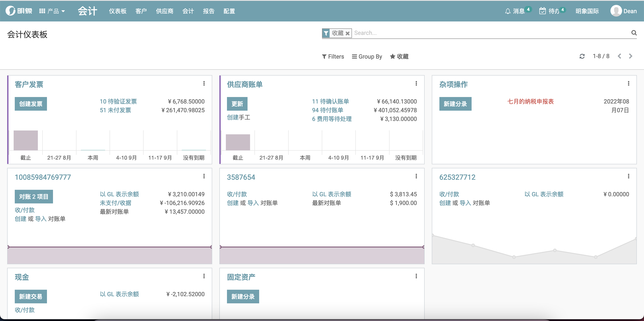Image resolution: width=644 pixels, height=321 pixels.
Task: Open the kebab menu on 客户发票 card
Action: coord(204,83)
